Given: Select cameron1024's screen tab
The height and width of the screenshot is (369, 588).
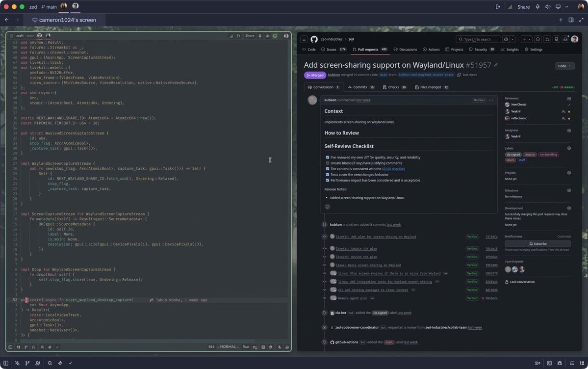Looking at the screenshot, I should [x=64, y=20].
